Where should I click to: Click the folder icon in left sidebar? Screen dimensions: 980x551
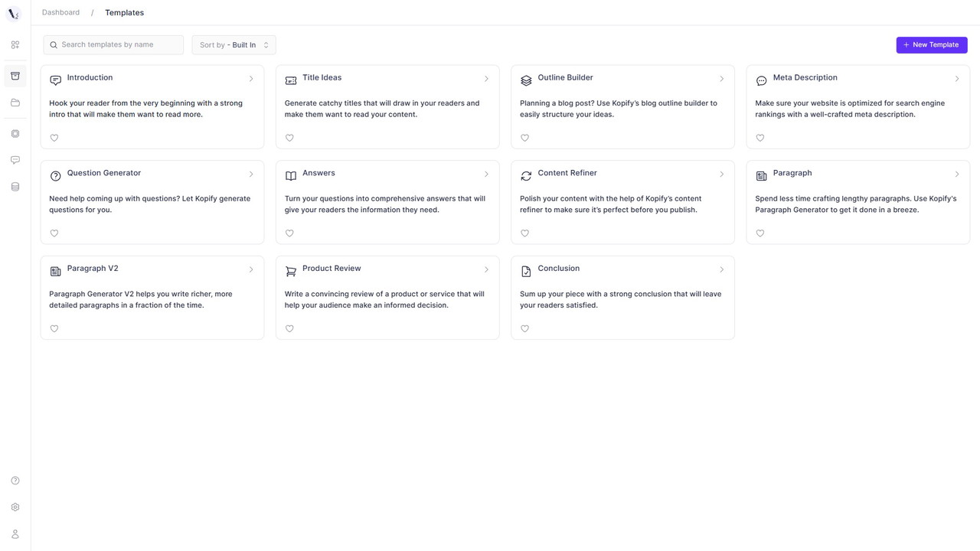pos(15,103)
